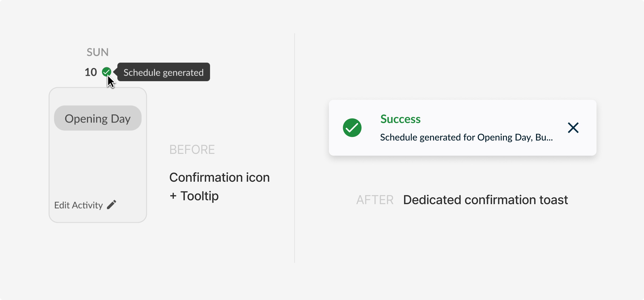Dismiss the Success toast with the X

coord(573,128)
